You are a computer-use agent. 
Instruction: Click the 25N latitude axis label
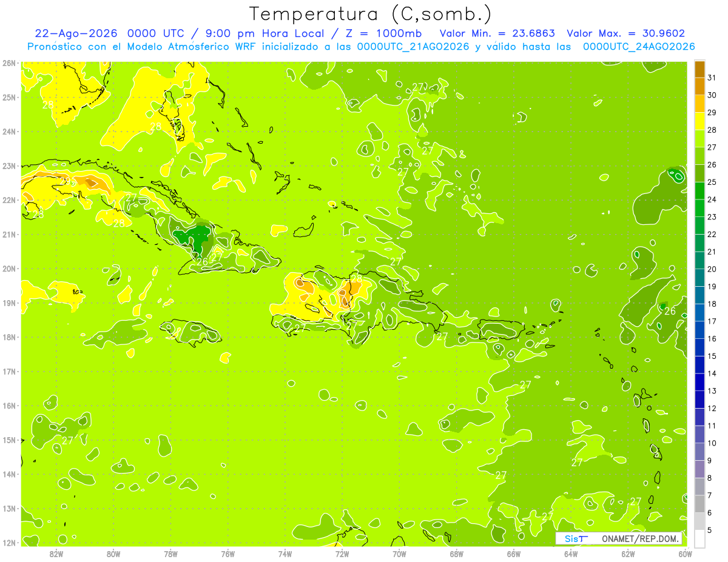coord(9,97)
